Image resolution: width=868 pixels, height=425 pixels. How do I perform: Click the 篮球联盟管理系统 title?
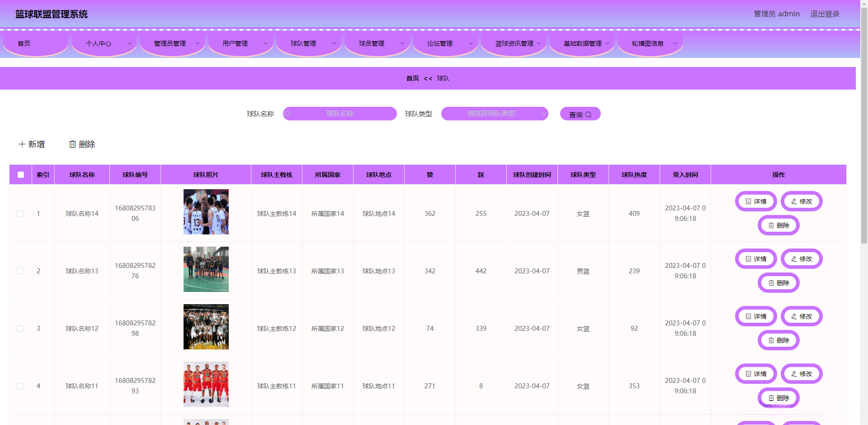point(52,14)
